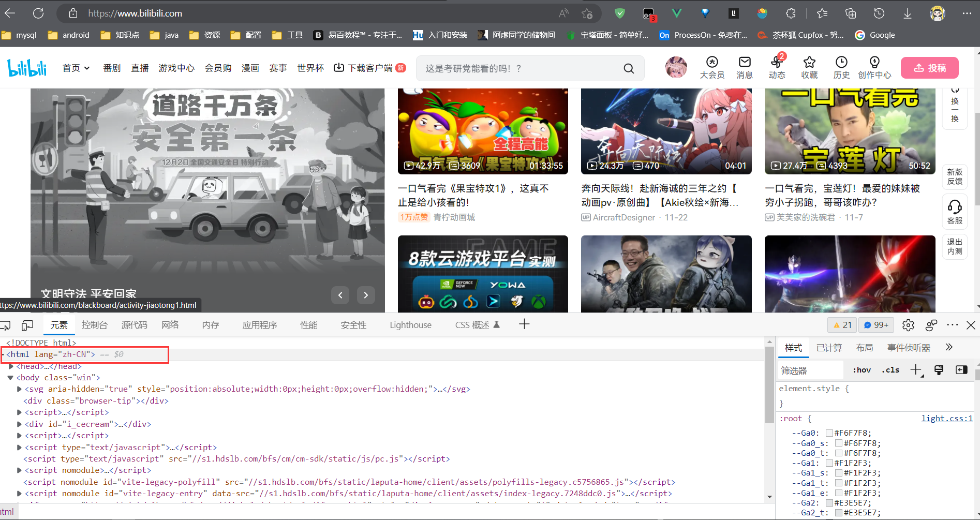Click the 投稿 upload button
This screenshot has width=980, height=520.
(930, 68)
